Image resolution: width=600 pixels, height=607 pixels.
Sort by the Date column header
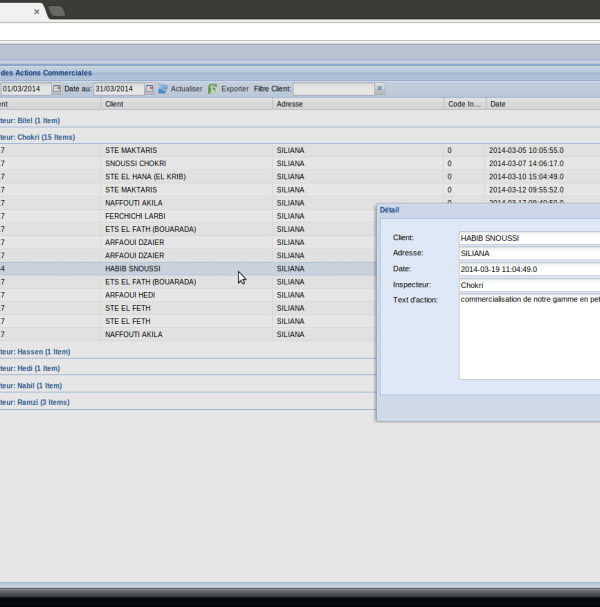pyautogui.click(x=540, y=104)
